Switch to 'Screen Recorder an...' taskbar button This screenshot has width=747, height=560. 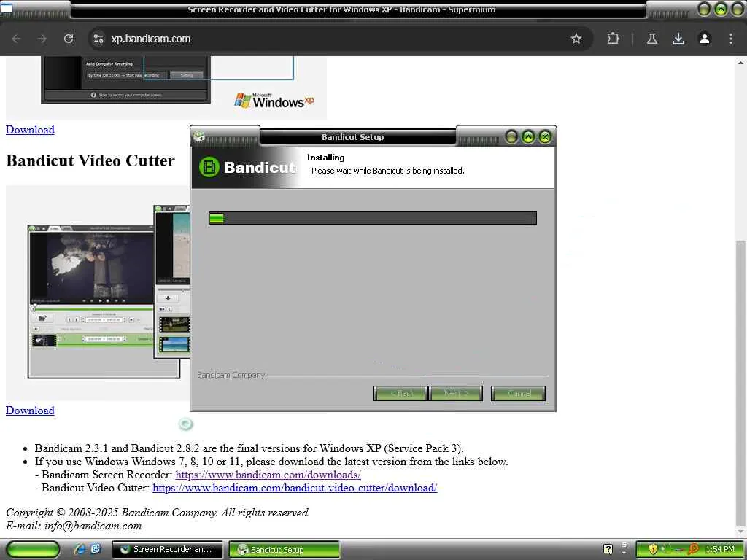(167, 549)
